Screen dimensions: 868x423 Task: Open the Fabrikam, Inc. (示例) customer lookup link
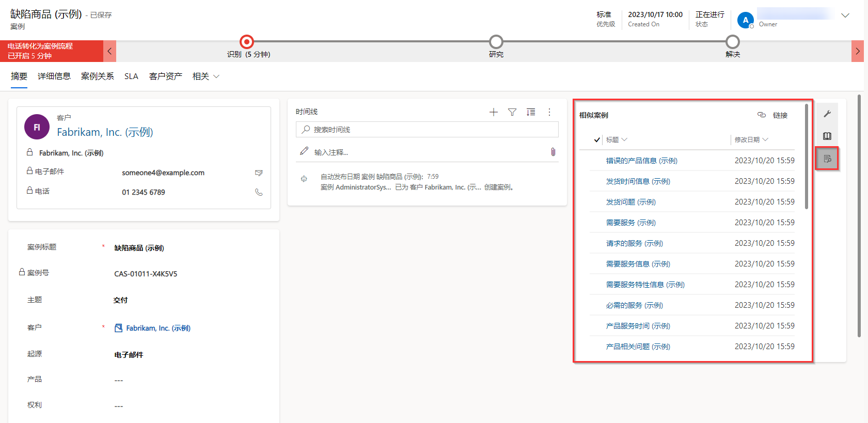(158, 328)
